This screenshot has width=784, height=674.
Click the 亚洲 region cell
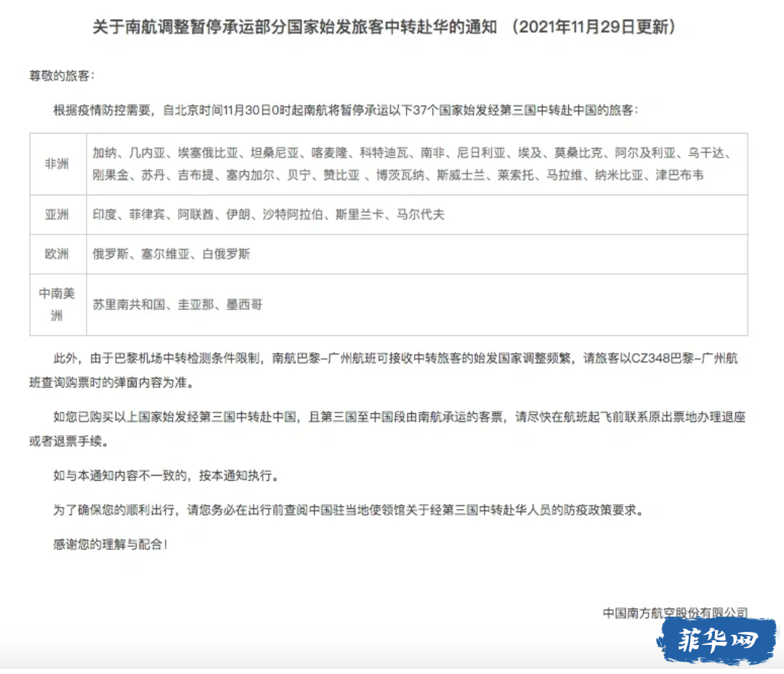(x=58, y=214)
